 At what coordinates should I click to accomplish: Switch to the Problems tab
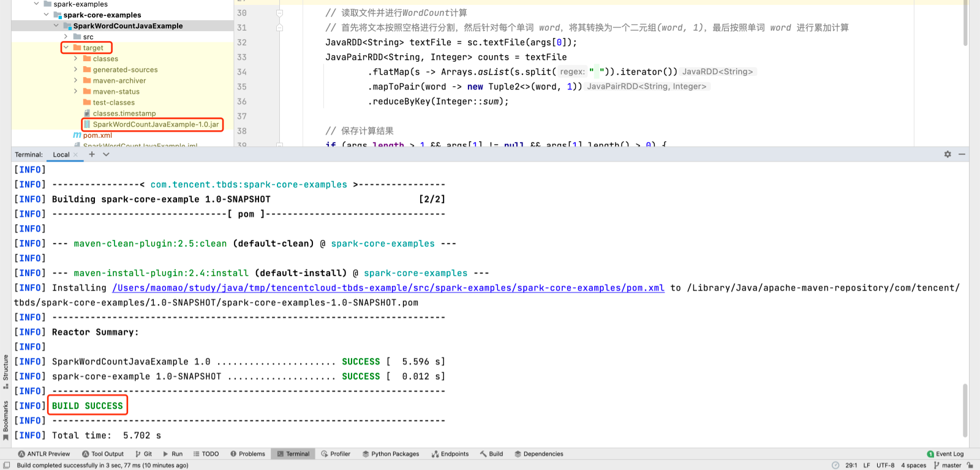point(247,454)
